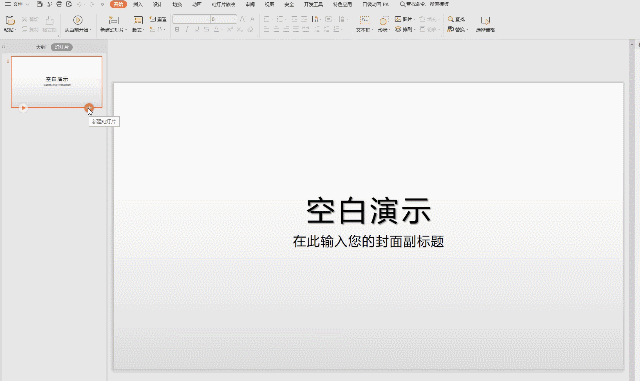Expand the font color dropdown arrow
This screenshot has width=640, height=381.
(222, 29)
